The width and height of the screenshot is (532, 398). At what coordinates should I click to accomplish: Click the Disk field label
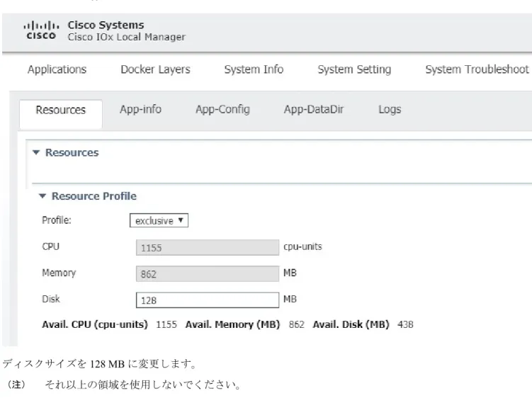[x=51, y=299]
